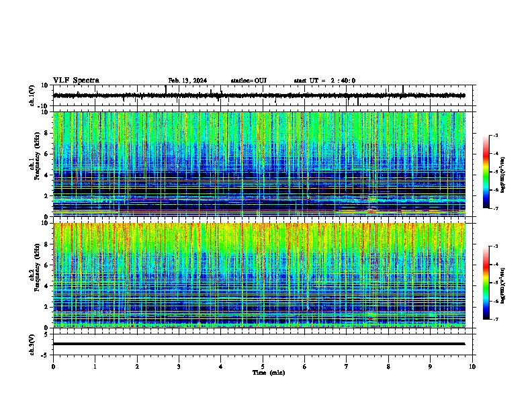Image resolution: width=532 pixels, height=411 pixels.
Task: Click the "-3" label on ch.1 colorbar
Action: click(496, 136)
